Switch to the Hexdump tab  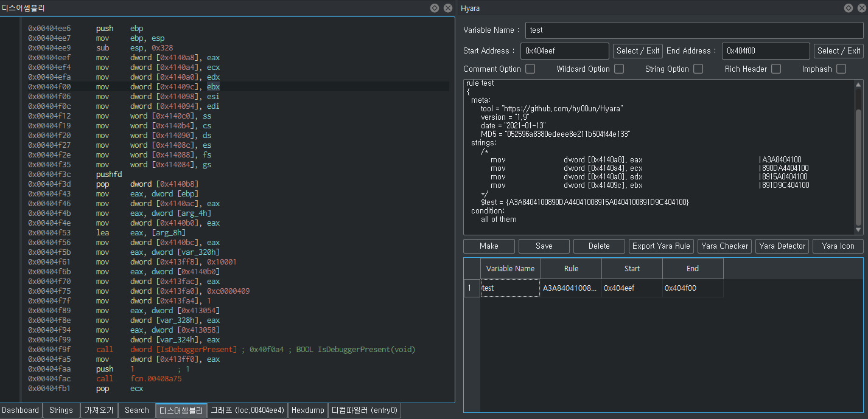coord(307,410)
